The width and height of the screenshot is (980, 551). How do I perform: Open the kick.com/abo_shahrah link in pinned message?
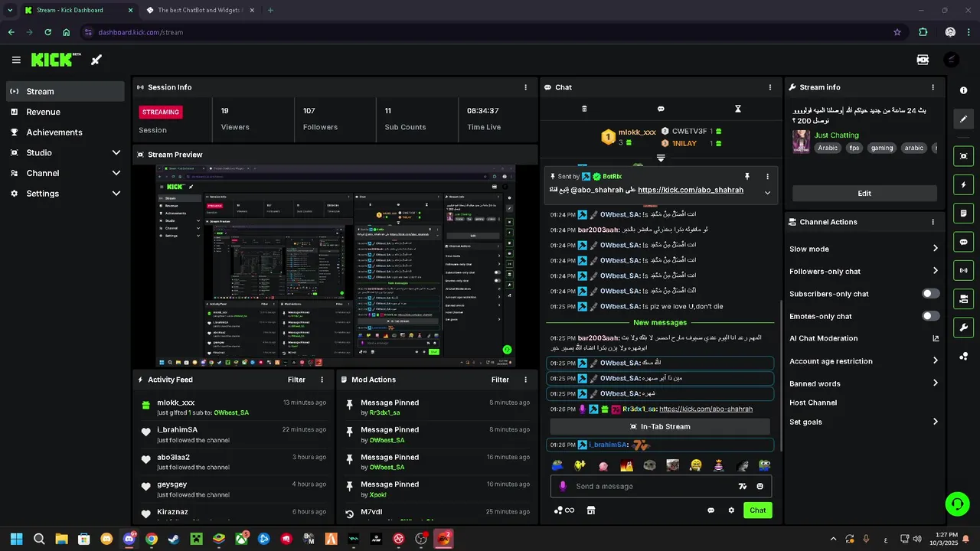[690, 190]
